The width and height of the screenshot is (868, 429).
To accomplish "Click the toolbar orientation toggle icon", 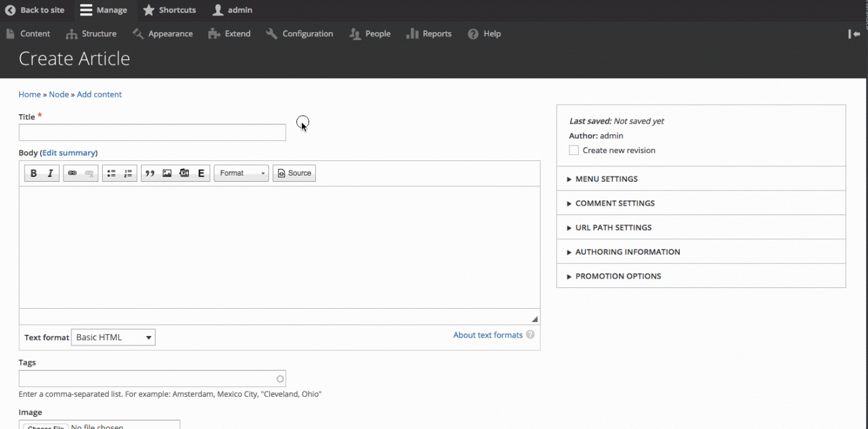I will click(855, 33).
